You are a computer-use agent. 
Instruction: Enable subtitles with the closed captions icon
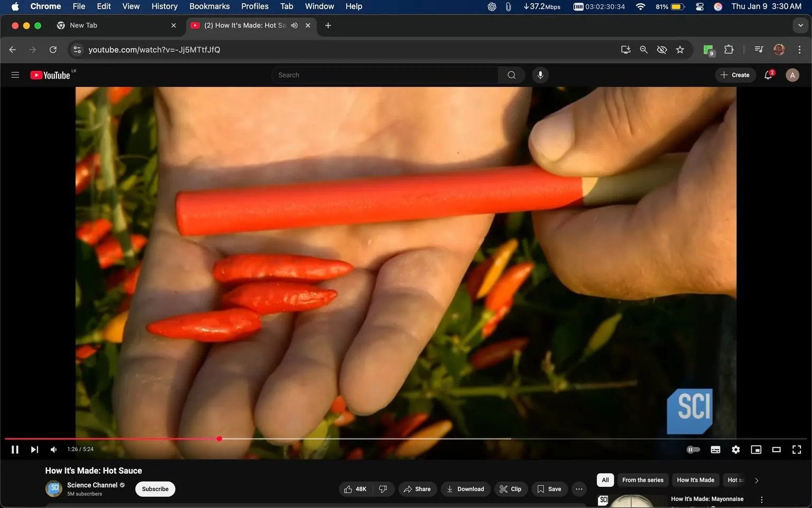click(715, 449)
